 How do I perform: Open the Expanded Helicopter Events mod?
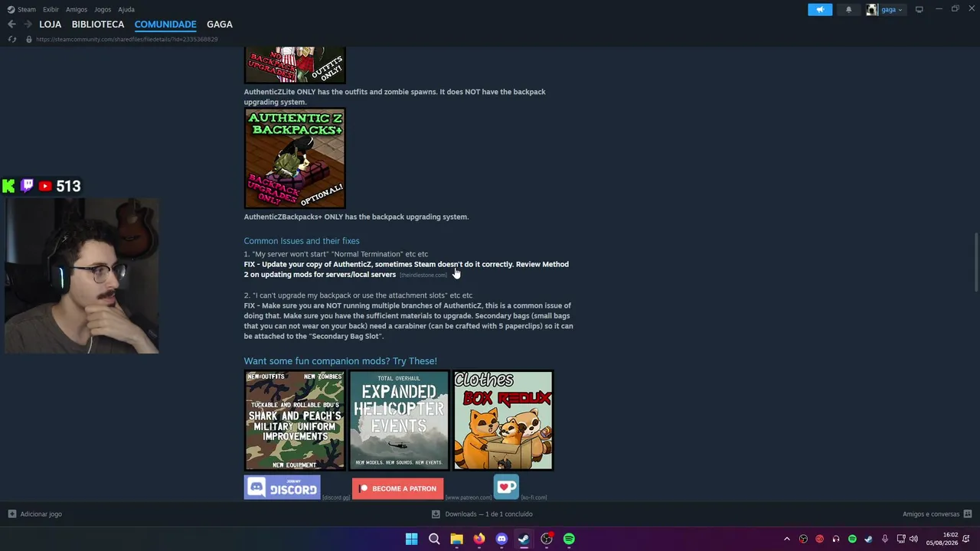(399, 420)
